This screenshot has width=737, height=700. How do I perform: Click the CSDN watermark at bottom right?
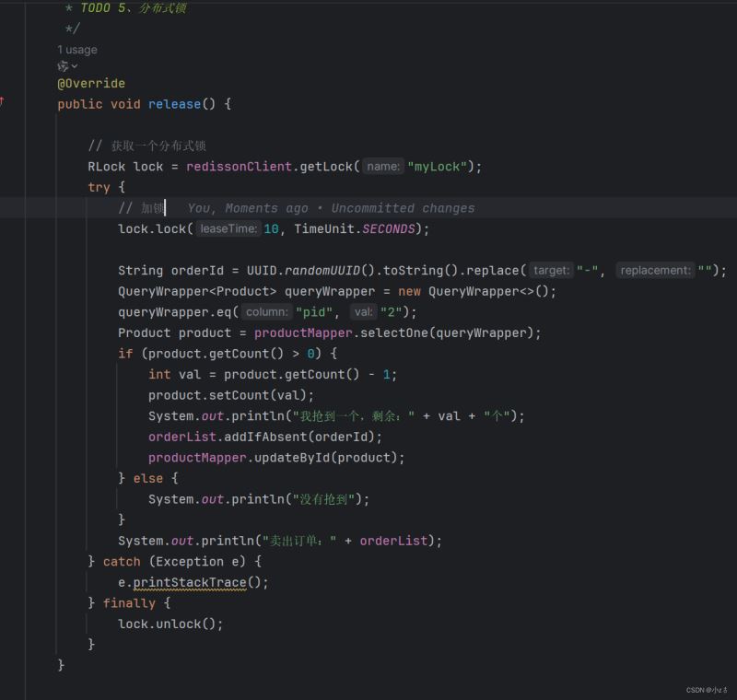707,690
